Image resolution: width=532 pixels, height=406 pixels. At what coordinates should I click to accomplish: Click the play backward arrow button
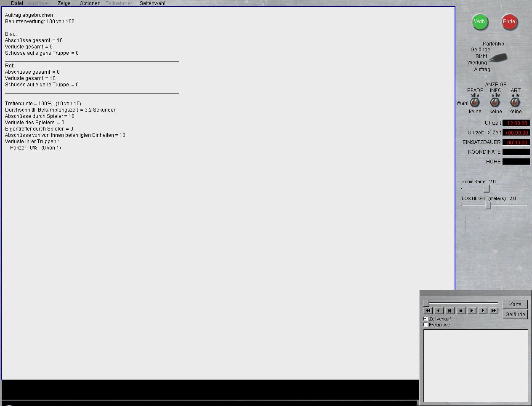(x=439, y=311)
